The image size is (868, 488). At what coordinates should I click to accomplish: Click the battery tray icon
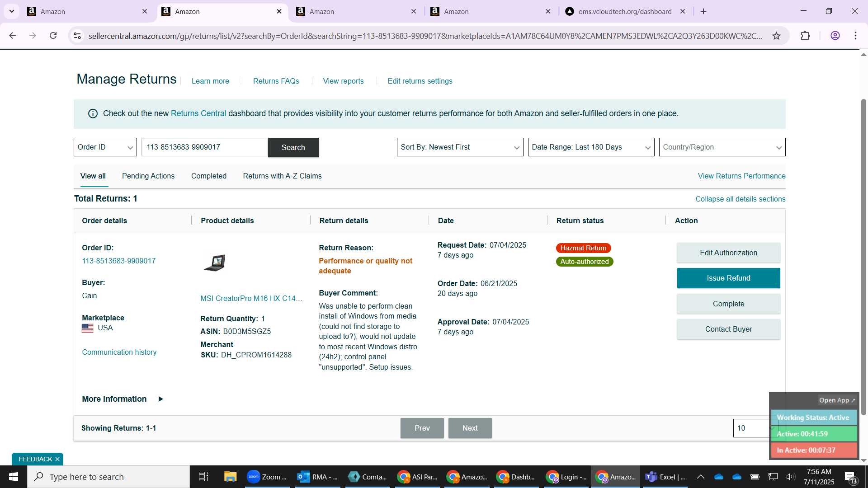(x=755, y=477)
